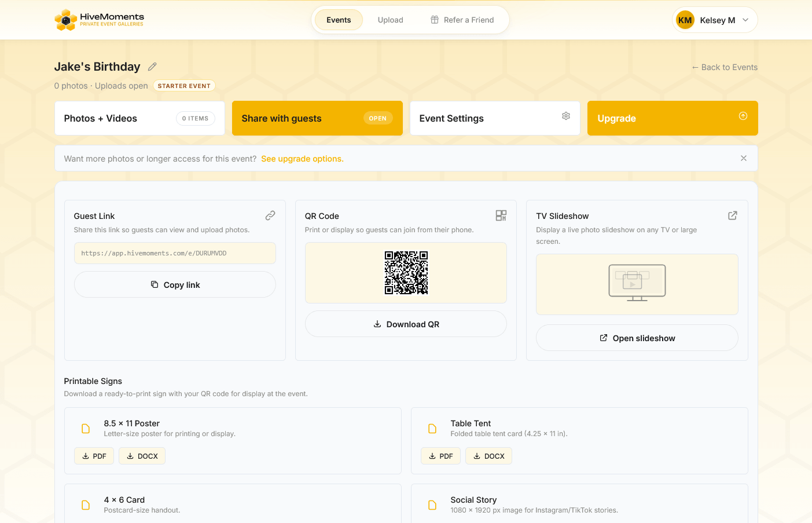Select the Share with guests section
The image size is (812, 523).
click(317, 118)
